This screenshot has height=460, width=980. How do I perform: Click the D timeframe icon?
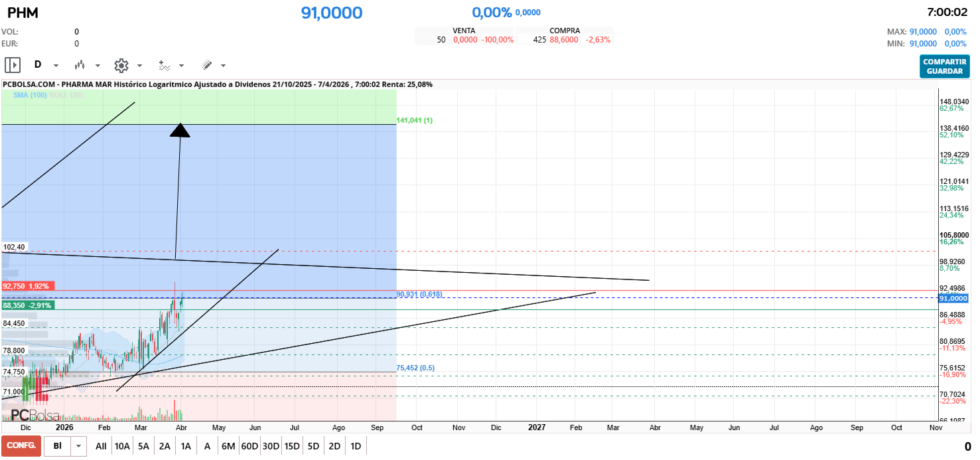point(38,65)
